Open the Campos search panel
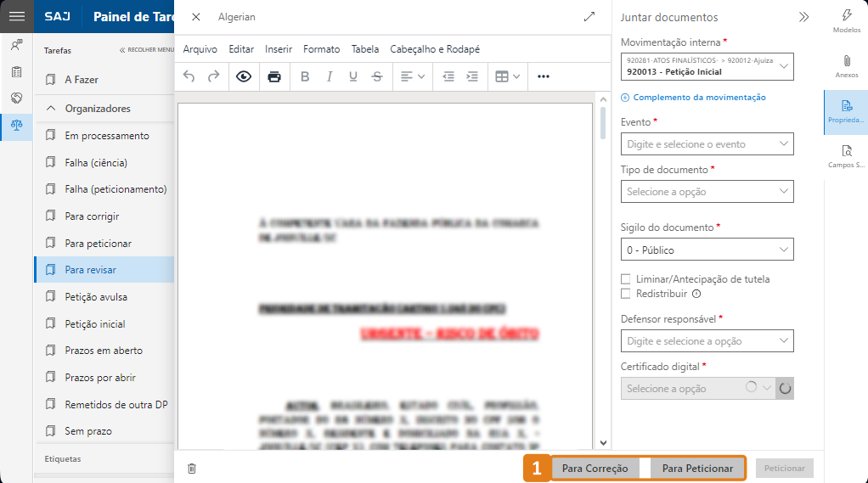 [x=847, y=156]
